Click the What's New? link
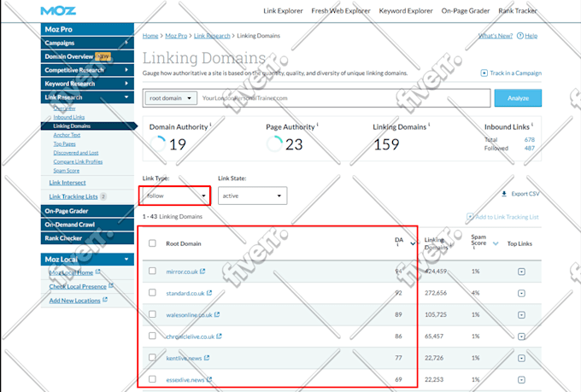This screenshot has height=392, width=581. pos(496,36)
